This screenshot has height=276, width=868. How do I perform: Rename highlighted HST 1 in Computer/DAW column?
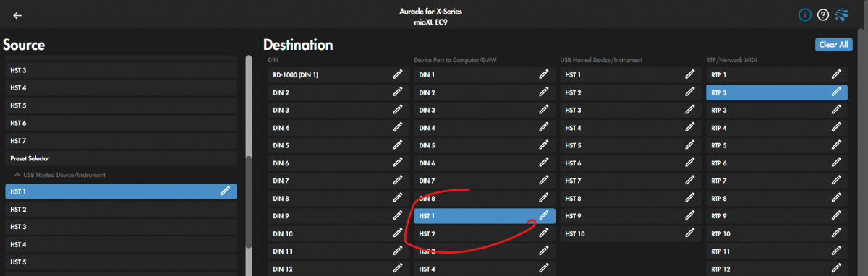point(544,215)
